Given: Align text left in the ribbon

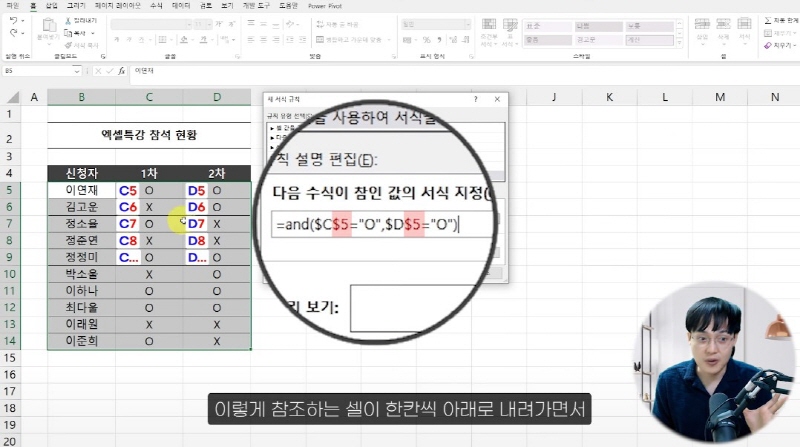Looking at the screenshot, I should click(x=251, y=39).
